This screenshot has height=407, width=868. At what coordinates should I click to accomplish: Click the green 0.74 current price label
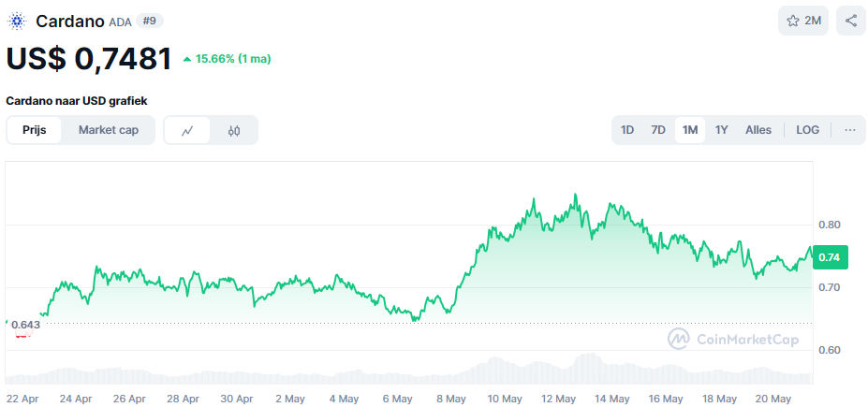coord(830,257)
